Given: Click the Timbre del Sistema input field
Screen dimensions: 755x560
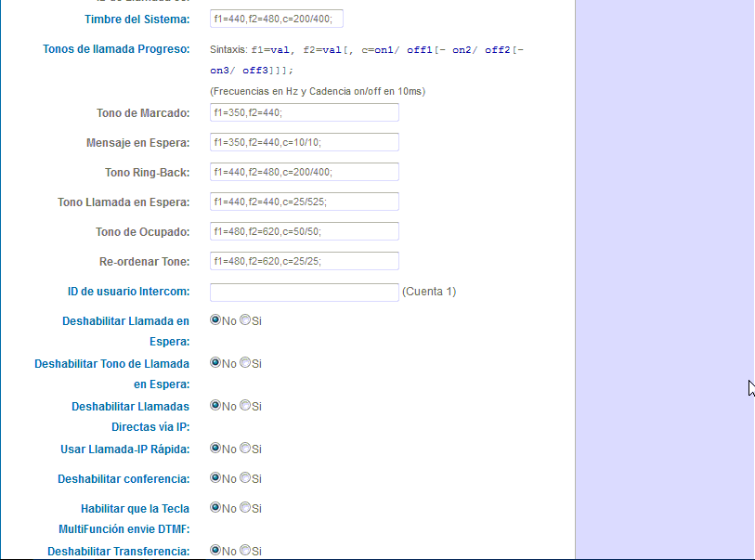Looking at the screenshot, I should pos(276,19).
